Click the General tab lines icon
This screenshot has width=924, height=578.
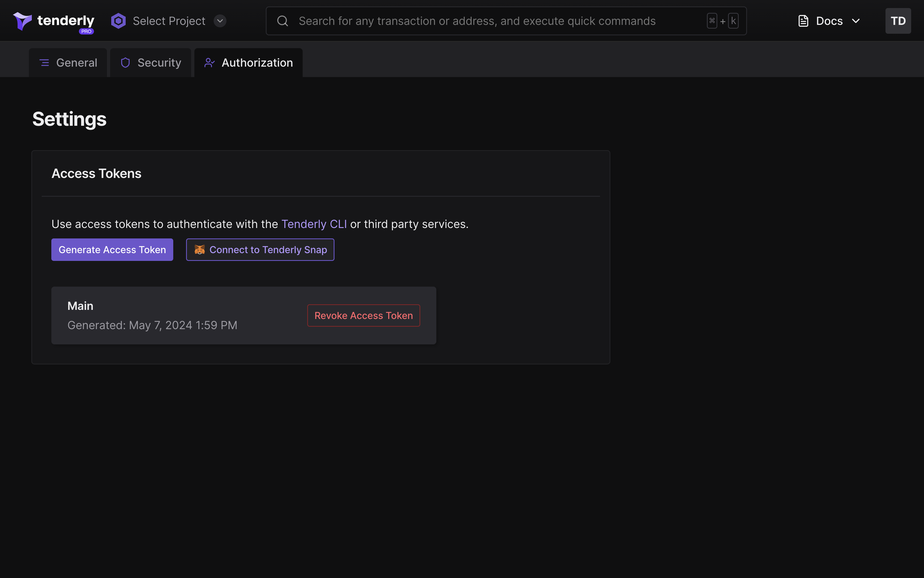click(x=44, y=63)
